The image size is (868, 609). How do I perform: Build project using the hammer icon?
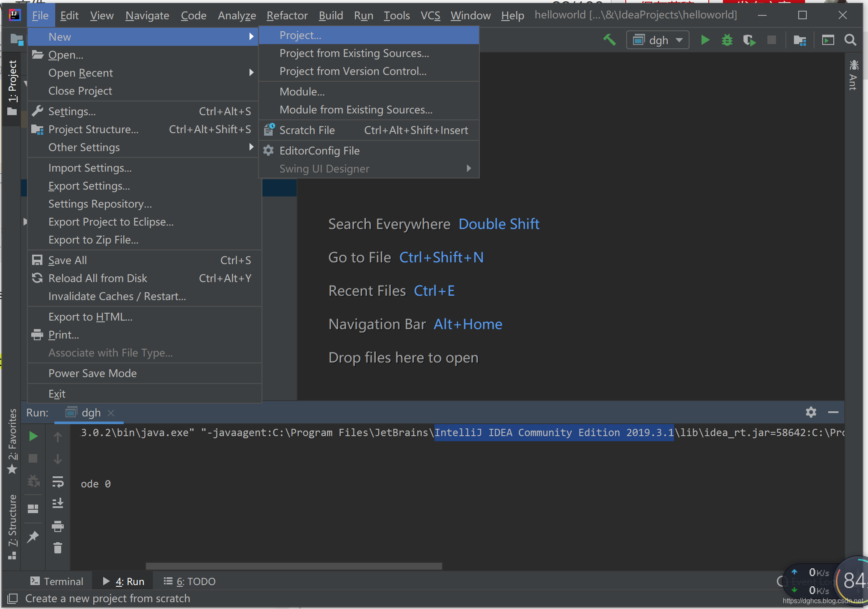[x=609, y=39]
